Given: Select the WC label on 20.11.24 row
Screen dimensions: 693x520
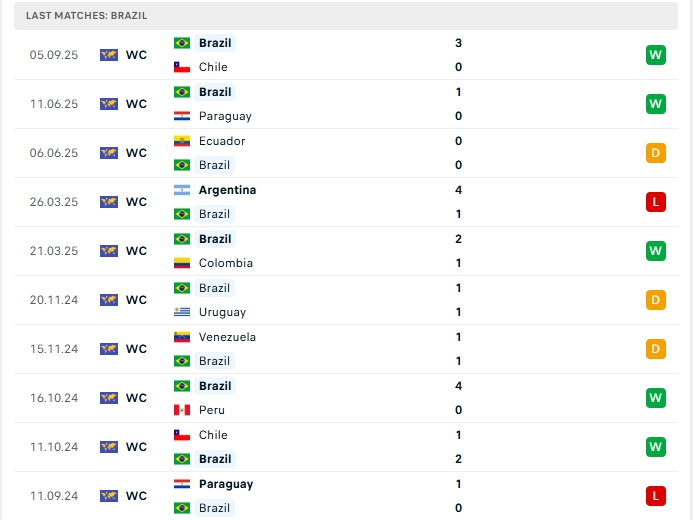Looking at the screenshot, I should tap(136, 300).
